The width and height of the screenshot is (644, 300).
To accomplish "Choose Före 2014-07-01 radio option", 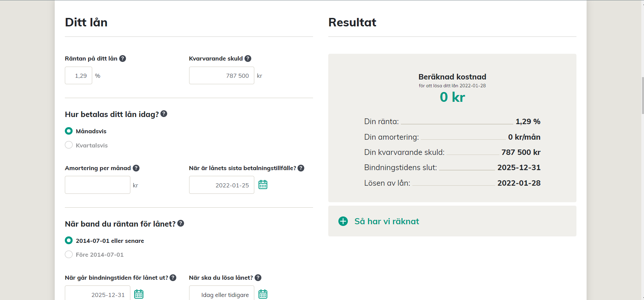I will [69, 254].
